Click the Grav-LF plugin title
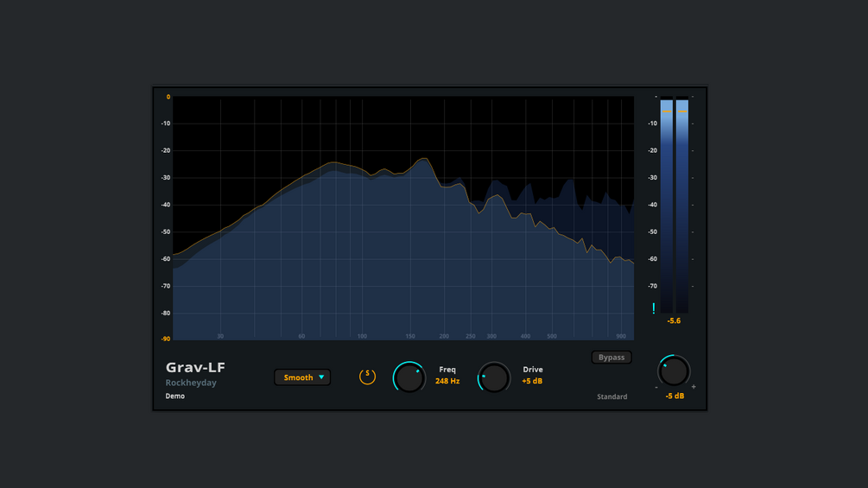Screen dimensions: 868x488 coord(195,367)
